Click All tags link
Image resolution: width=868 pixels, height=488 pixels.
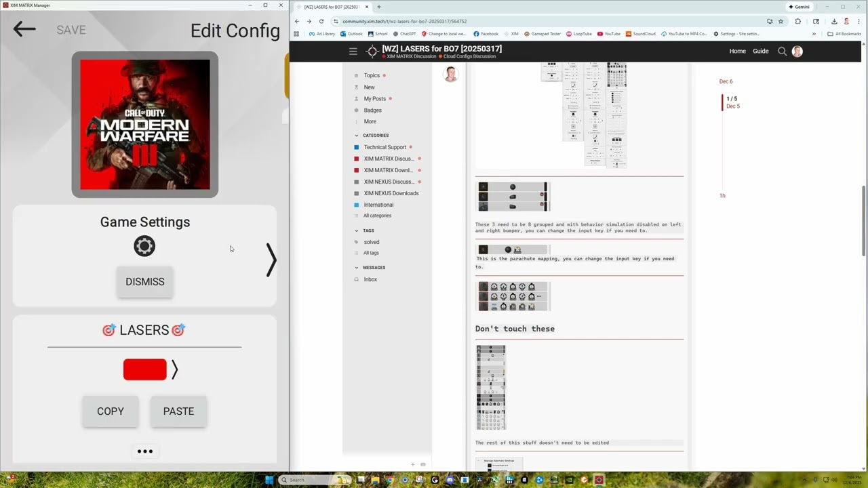(371, 253)
